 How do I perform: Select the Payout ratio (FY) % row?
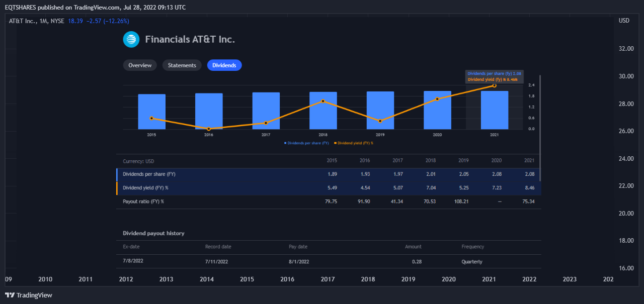pos(329,201)
